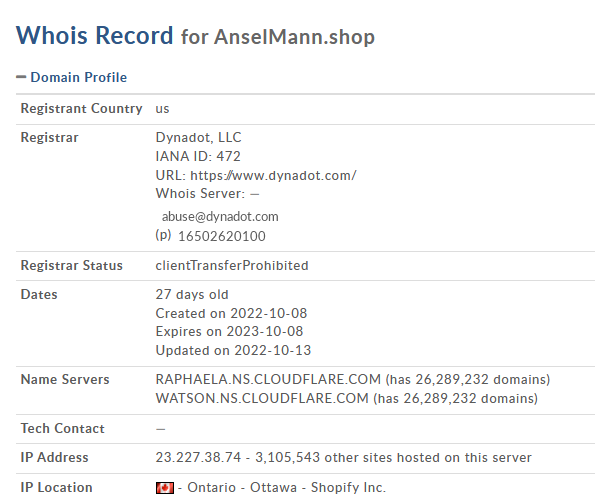Open WATSON.NS.CLOUDFLARE.COM name server entry

pyautogui.click(x=262, y=398)
